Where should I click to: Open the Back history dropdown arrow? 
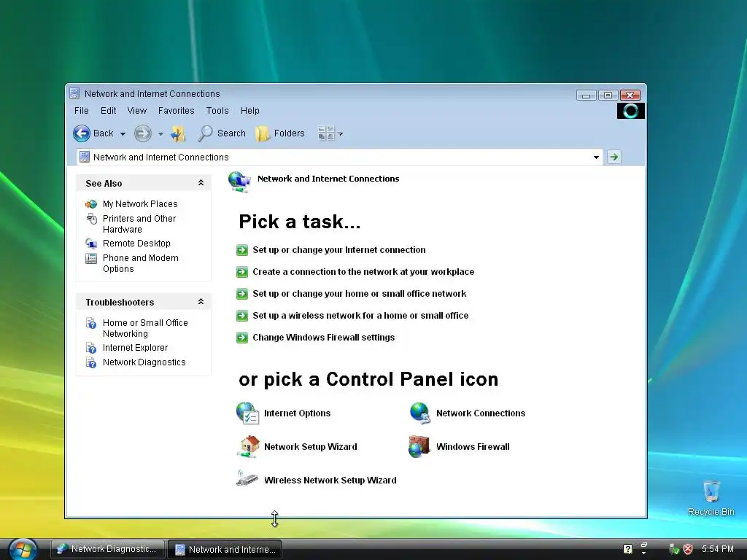click(123, 134)
